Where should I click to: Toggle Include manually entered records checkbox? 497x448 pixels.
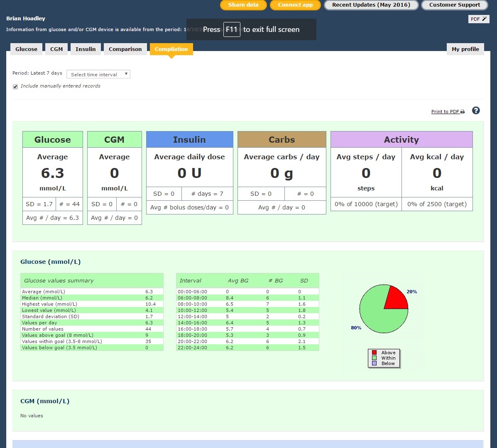pos(15,87)
